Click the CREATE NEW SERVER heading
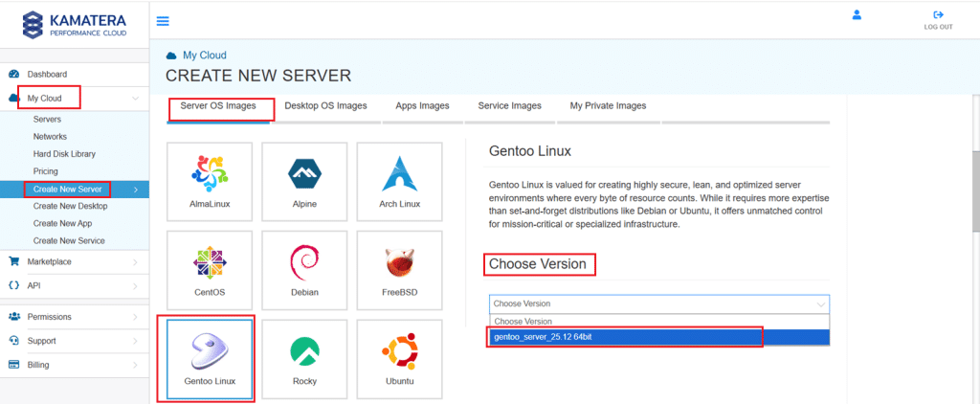The height and width of the screenshot is (404, 980). [258, 77]
